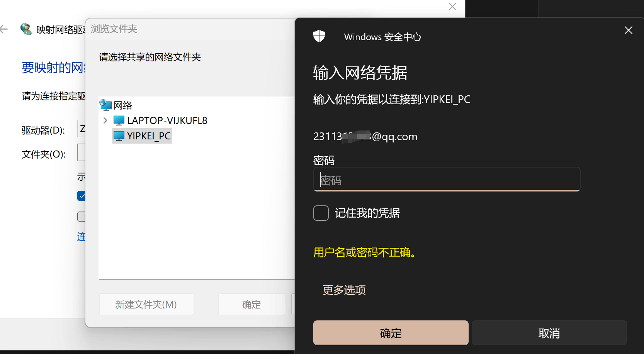Click the YIPKEI_PC computer icon
This screenshot has height=354, width=644.
(x=119, y=136)
